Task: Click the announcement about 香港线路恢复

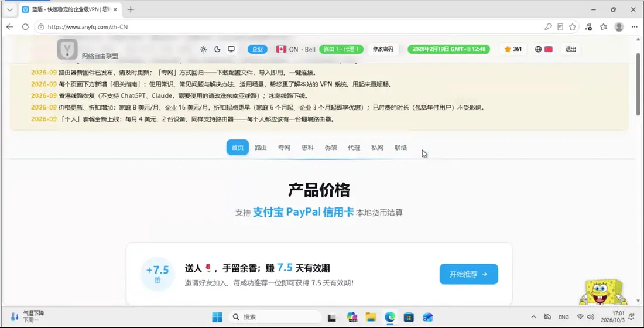Action: [169, 96]
